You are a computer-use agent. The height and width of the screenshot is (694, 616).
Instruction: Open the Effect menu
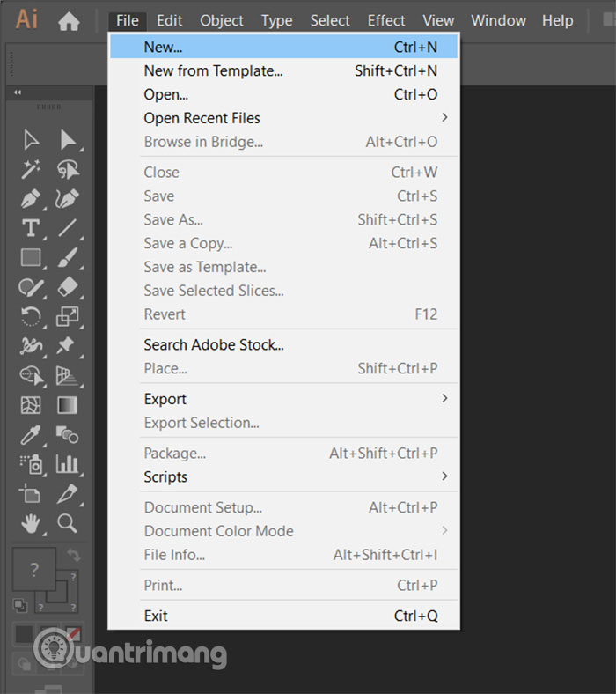386,20
